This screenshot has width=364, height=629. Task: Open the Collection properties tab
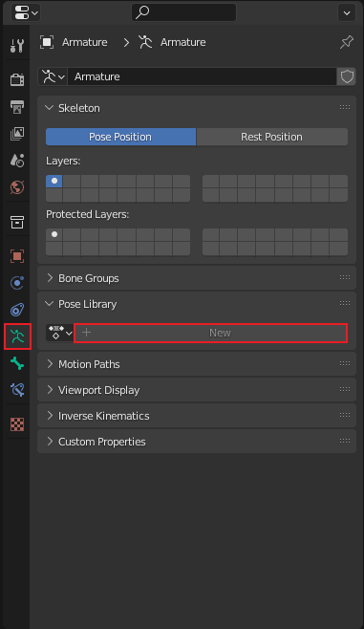tap(17, 222)
